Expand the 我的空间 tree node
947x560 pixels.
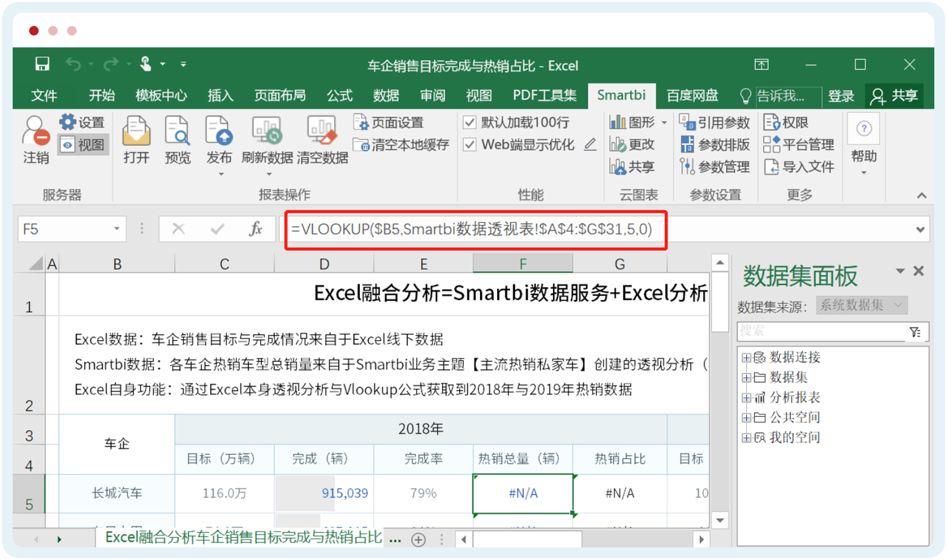pos(746,438)
